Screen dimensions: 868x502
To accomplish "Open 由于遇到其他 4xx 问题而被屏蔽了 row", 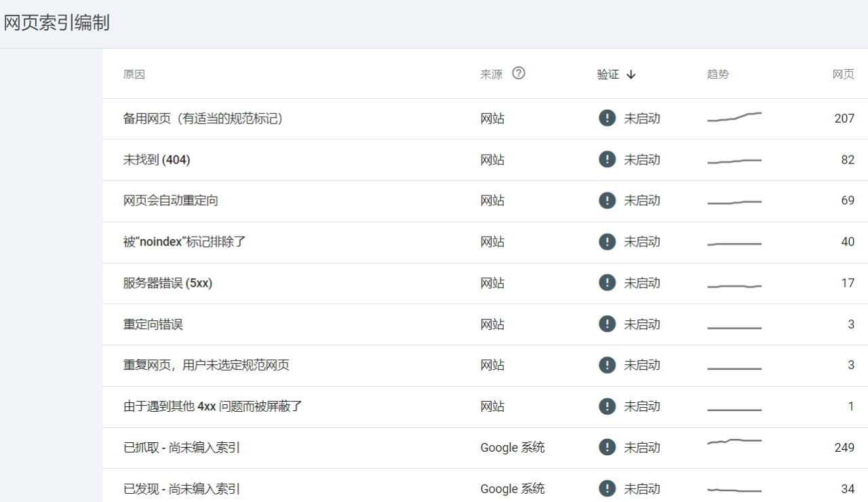I will click(212, 407).
